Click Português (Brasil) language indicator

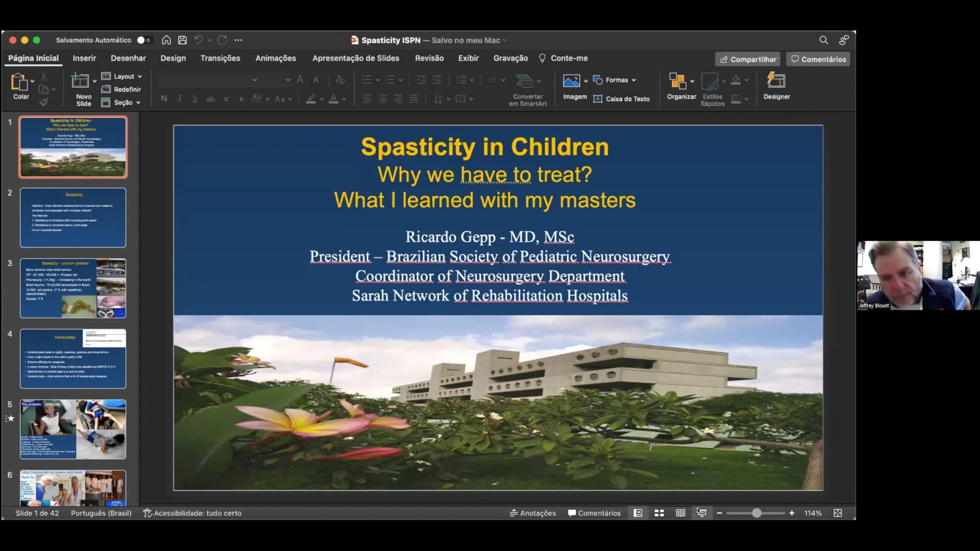101,513
